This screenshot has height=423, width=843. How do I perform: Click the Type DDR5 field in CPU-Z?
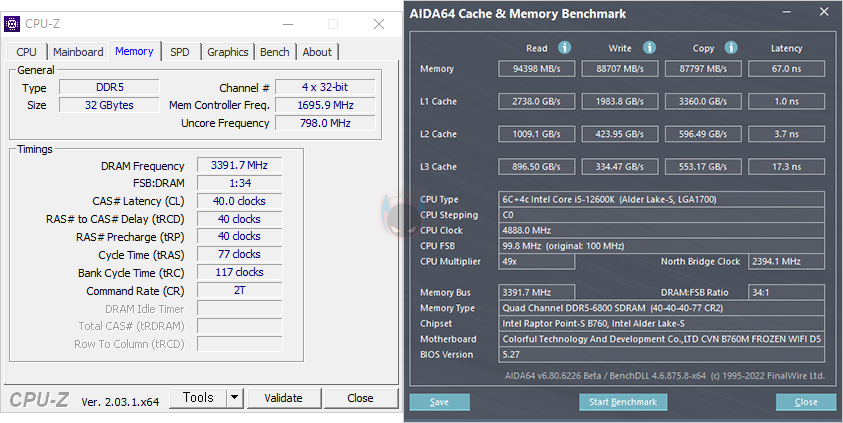tap(109, 87)
